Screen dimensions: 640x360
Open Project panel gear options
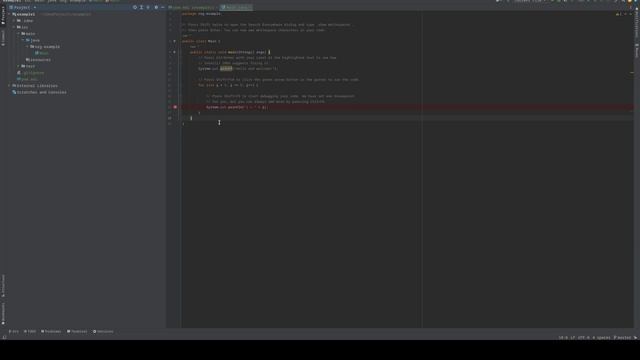click(x=156, y=7)
